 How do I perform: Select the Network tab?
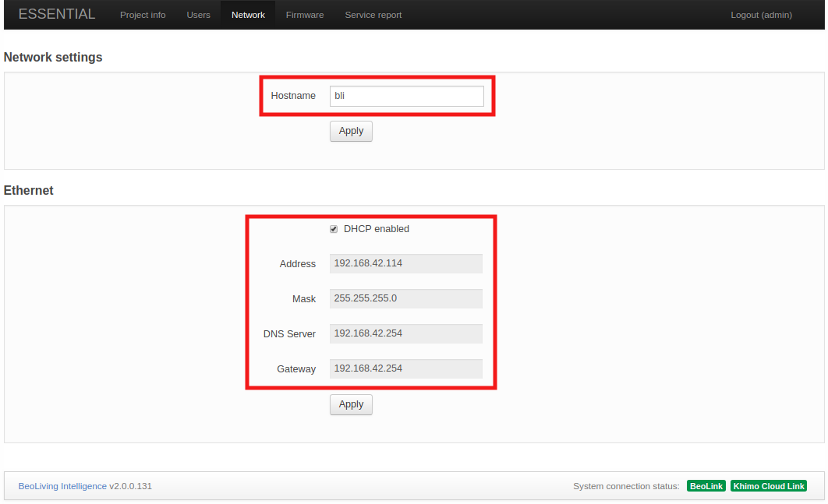[x=248, y=14]
